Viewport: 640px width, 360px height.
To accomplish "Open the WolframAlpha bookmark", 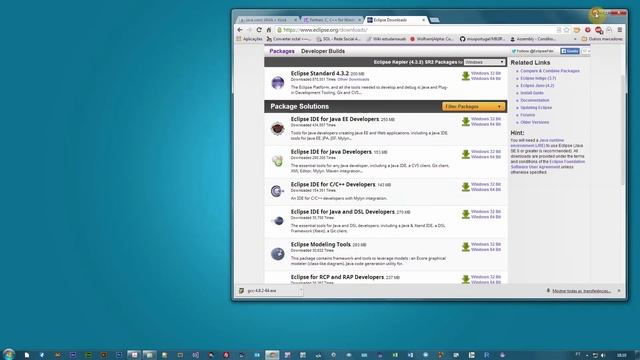I will pos(431,39).
